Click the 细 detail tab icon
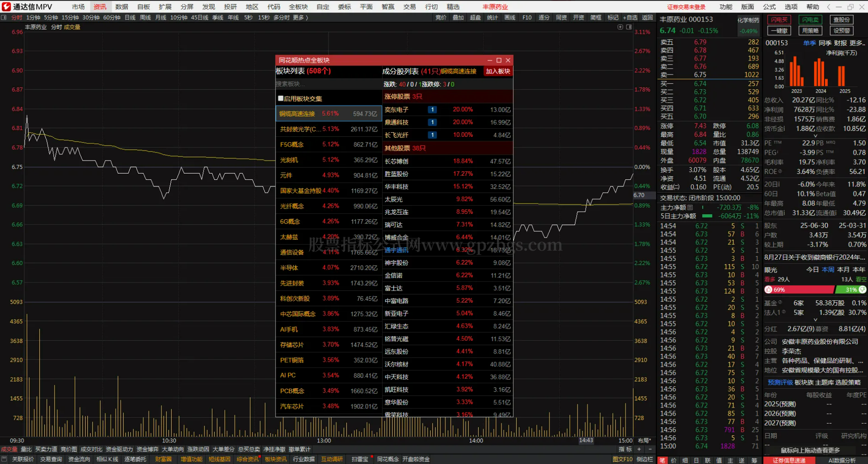 pyautogui.click(x=685, y=460)
